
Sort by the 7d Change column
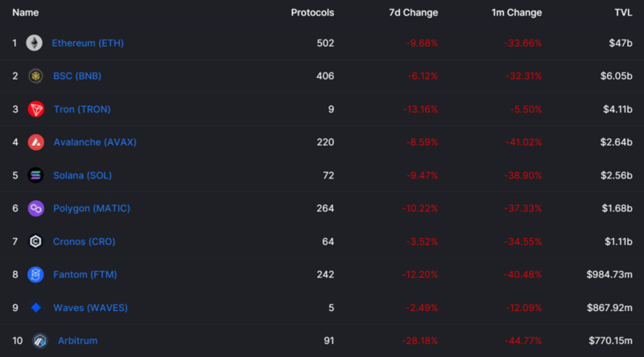413,13
